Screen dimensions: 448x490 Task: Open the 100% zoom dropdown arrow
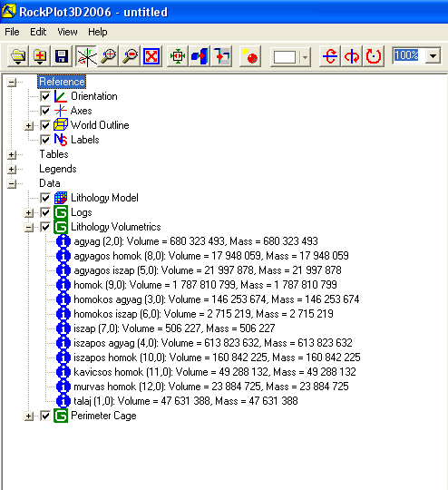(433, 56)
